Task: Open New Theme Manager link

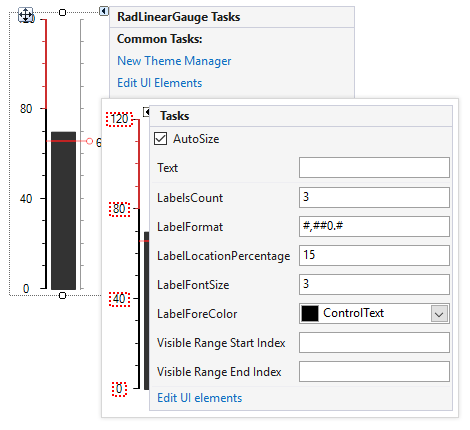Action: (x=174, y=61)
